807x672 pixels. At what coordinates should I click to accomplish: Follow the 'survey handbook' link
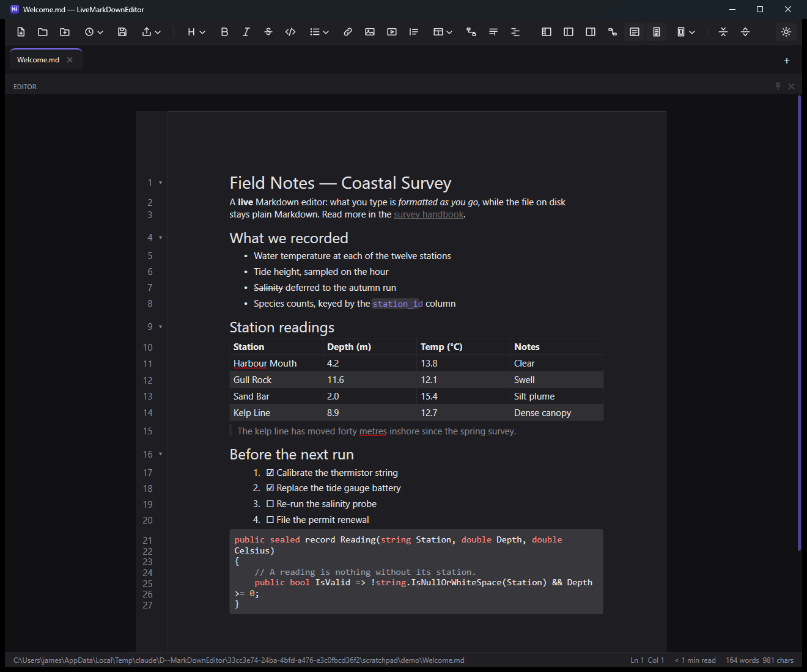pos(429,214)
